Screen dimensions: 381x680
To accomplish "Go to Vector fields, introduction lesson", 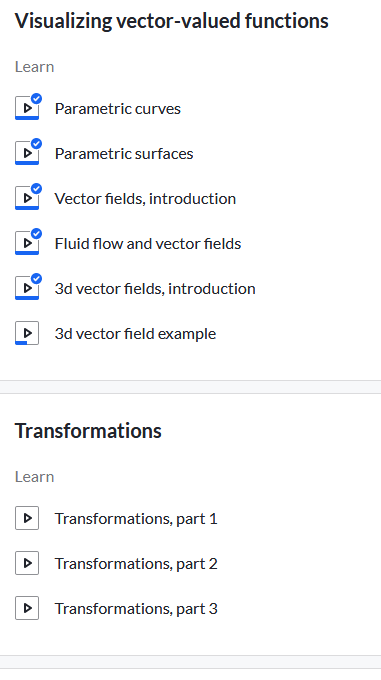I will tap(145, 199).
